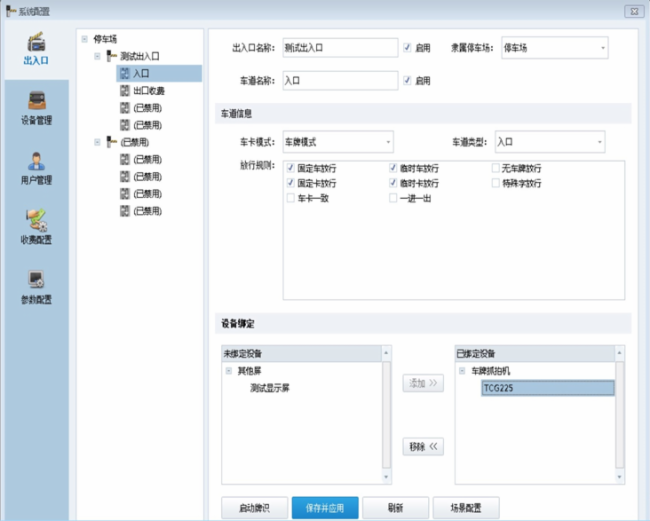Image resolution: width=650 pixels, height=521 pixels.
Task: Enable the 一进一出 checkbox
Action: coord(394,198)
